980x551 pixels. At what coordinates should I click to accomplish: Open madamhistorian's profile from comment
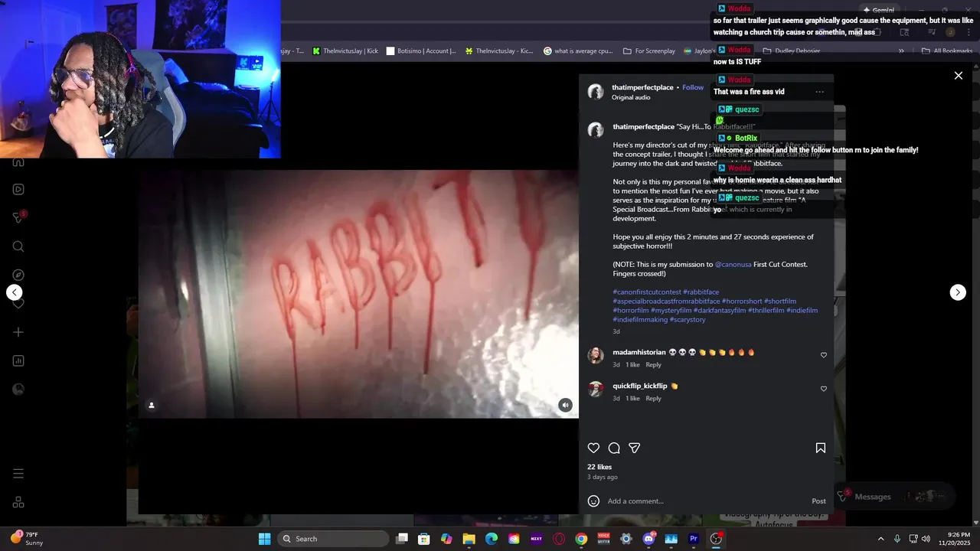pyautogui.click(x=639, y=352)
